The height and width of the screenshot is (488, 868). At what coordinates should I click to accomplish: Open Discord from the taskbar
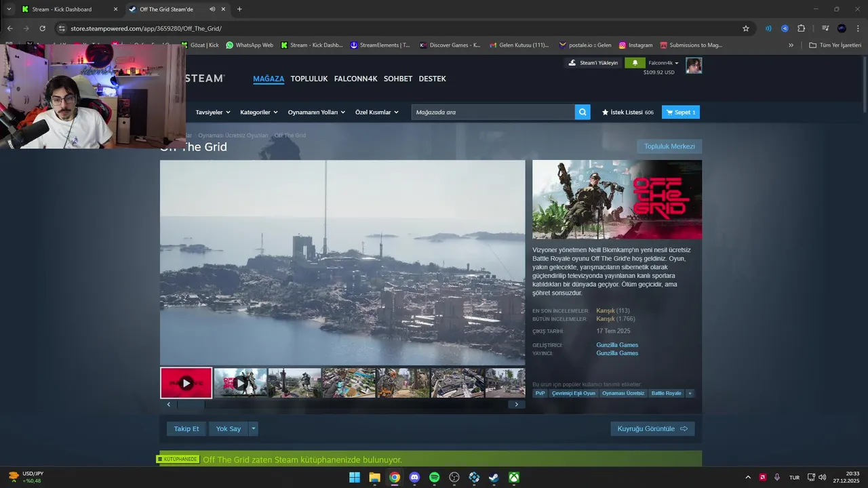pos(414,477)
